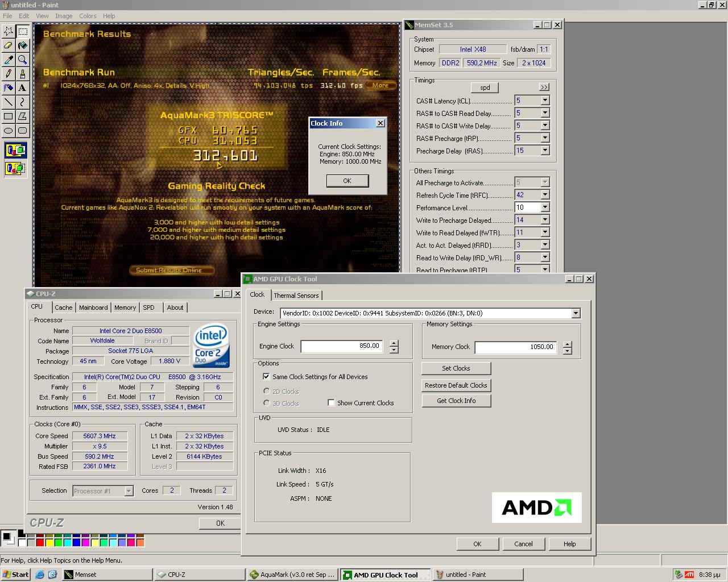Click the Get Clock Info button

pyautogui.click(x=456, y=401)
